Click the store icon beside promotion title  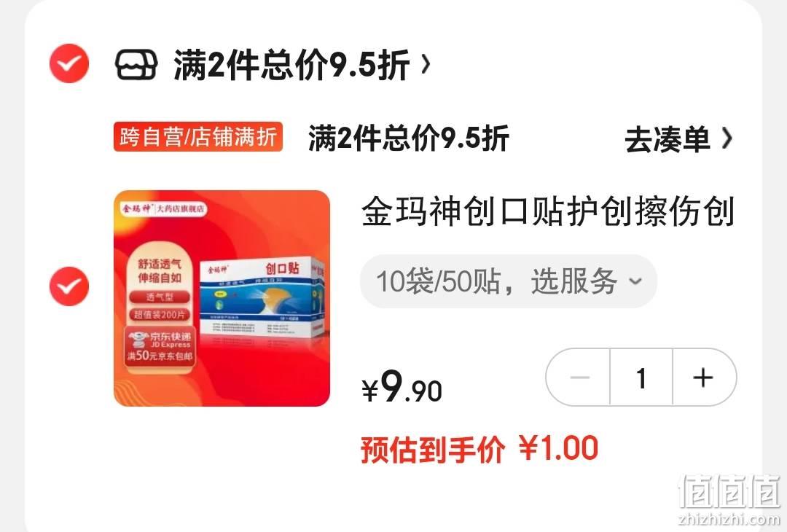click(136, 64)
